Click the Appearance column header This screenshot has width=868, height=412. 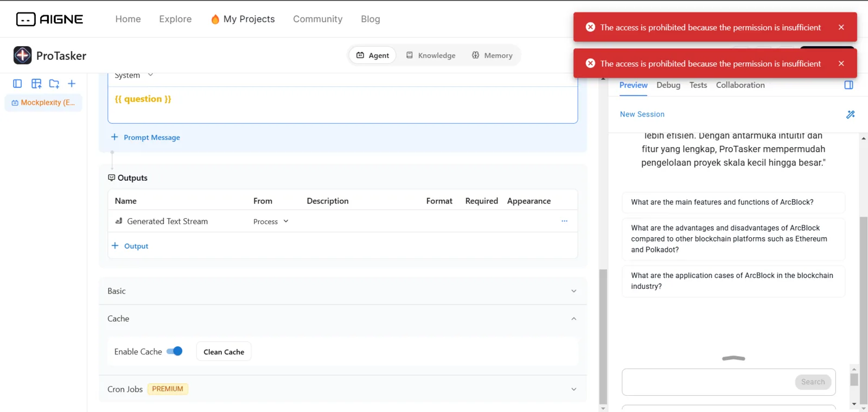pos(529,201)
